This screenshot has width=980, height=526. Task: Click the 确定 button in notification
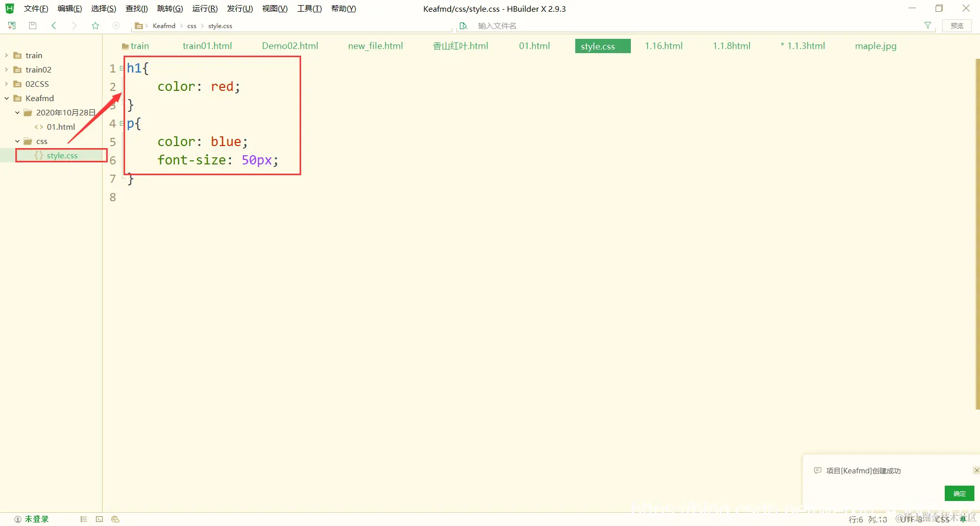960,493
